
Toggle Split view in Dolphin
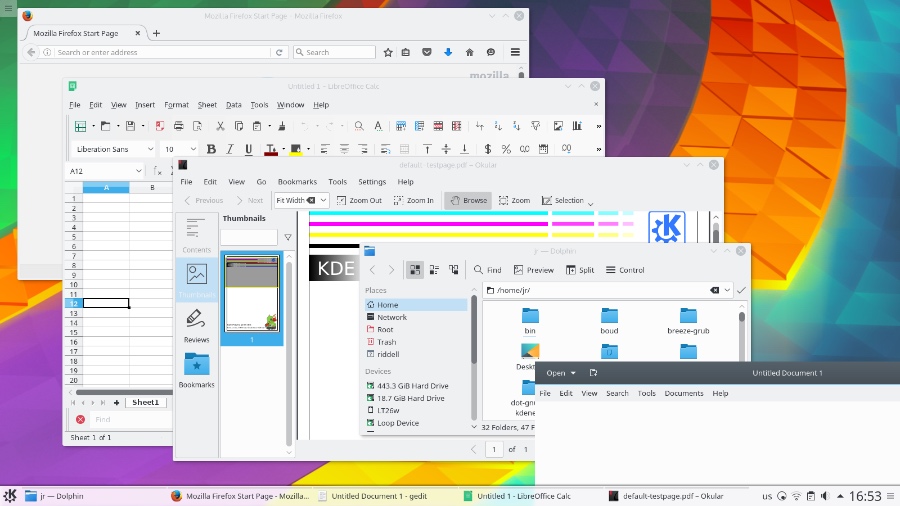click(x=579, y=270)
